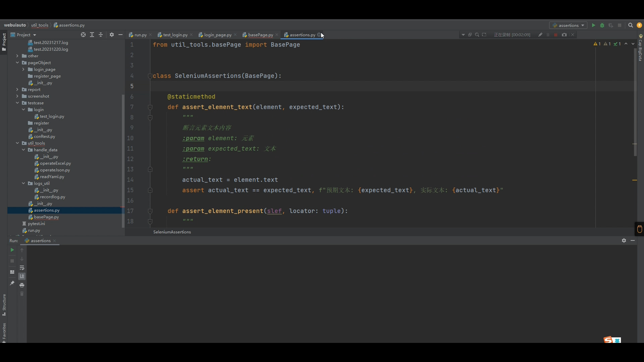644x362 pixels.
Task: Rerun assertions in Run panel
Action: 12,250
